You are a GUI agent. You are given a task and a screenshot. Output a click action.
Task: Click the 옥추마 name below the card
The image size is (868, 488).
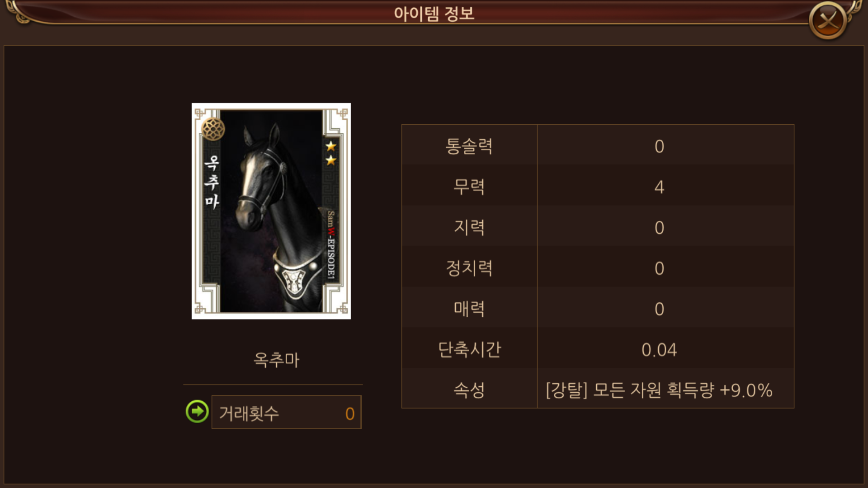276,360
